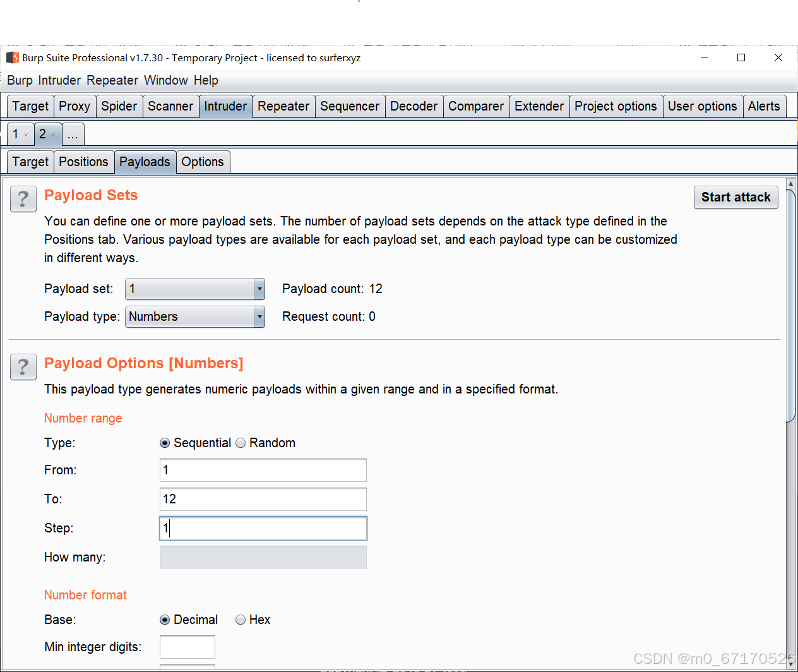Open the Payload set dropdown
The width and height of the screenshot is (798, 672).
tap(194, 289)
